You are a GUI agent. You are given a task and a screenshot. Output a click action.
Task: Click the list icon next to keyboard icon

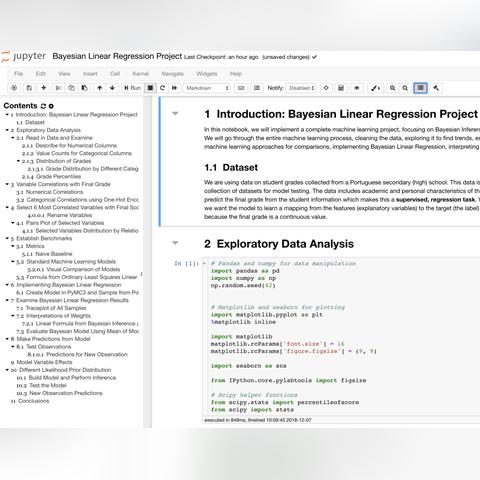click(x=257, y=88)
